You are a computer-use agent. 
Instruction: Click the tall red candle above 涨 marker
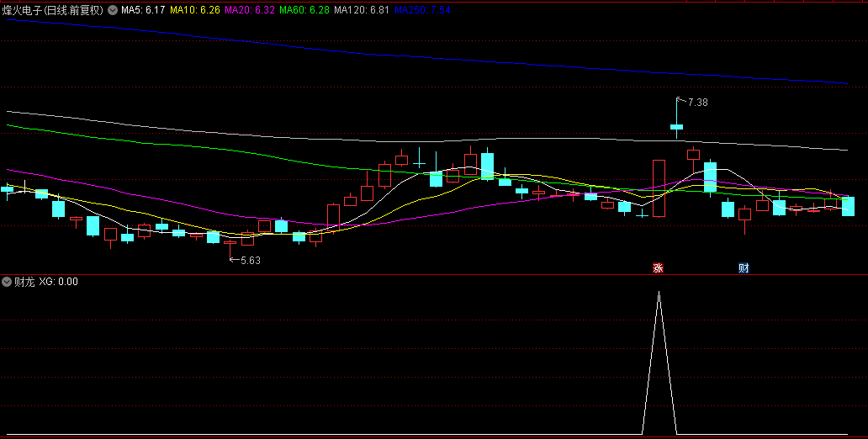coord(659,188)
